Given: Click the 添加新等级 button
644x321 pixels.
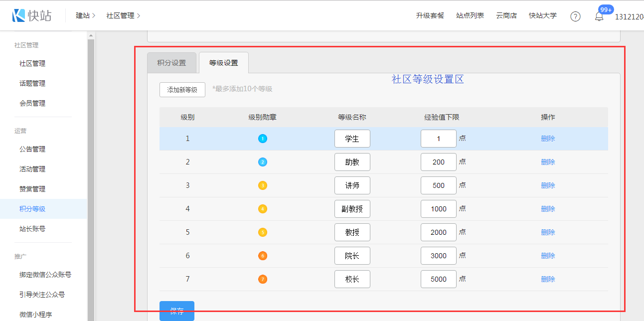Looking at the screenshot, I should pyautogui.click(x=182, y=90).
